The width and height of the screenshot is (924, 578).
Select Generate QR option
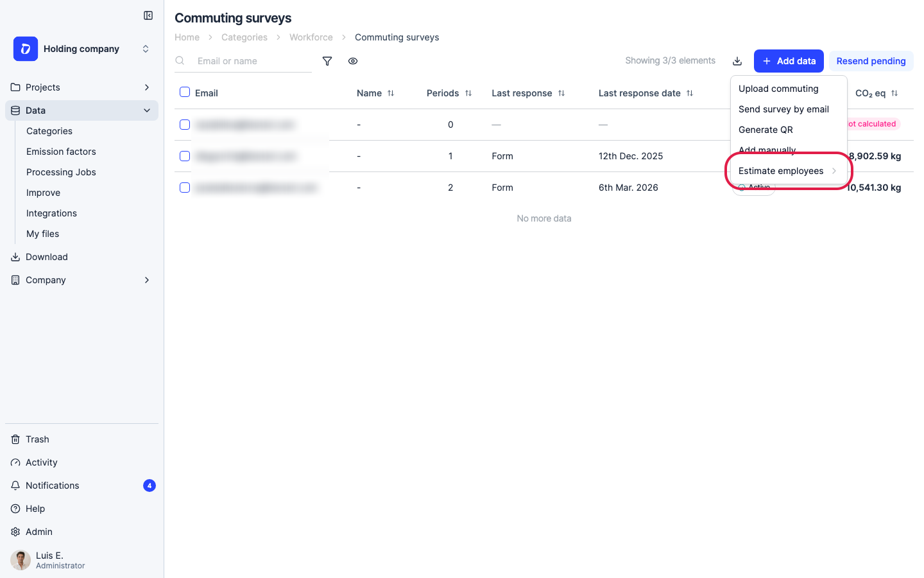[789, 130]
